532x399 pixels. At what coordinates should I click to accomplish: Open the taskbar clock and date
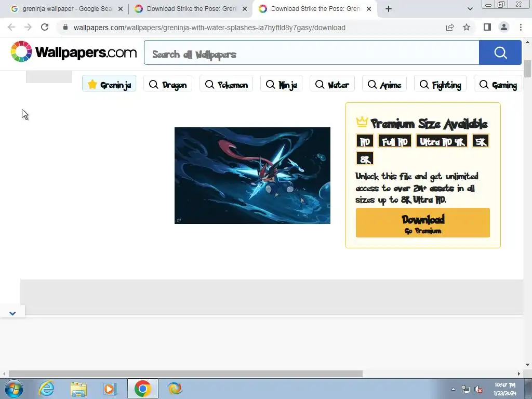click(505, 389)
